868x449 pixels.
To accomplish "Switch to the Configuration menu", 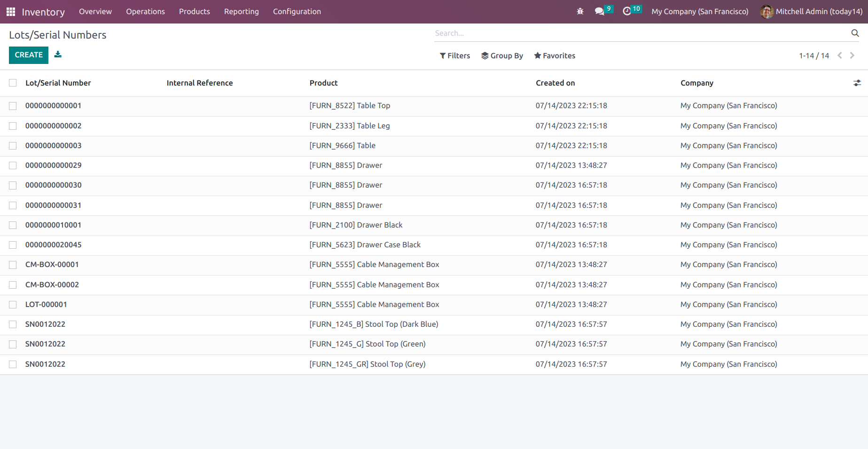I will [x=297, y=11].
